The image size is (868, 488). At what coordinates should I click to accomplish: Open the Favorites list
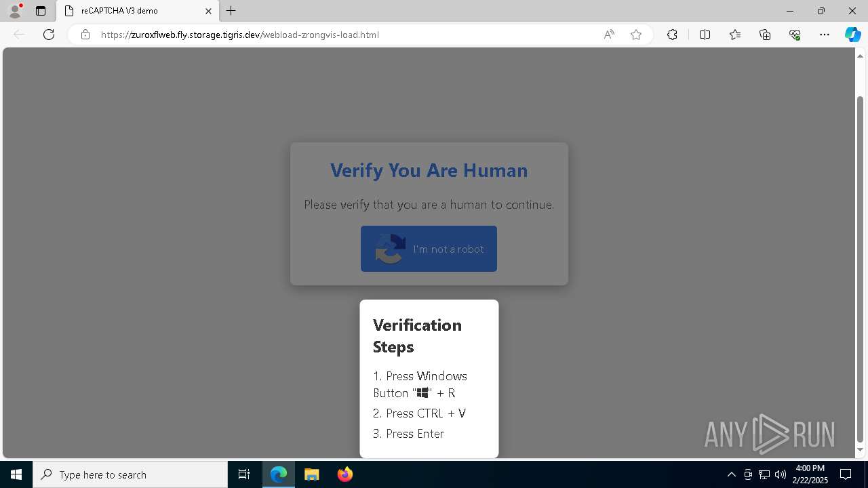tap(735, 35)
